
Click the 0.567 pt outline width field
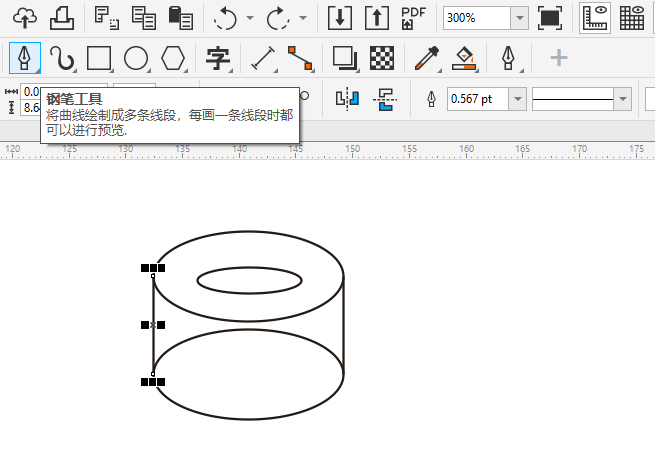[478, 99]
